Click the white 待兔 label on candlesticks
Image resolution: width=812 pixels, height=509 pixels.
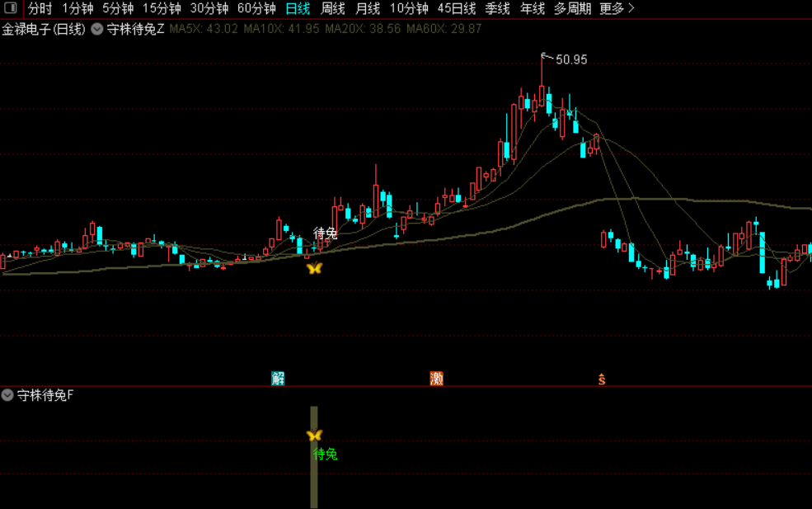tap(326, 233)
